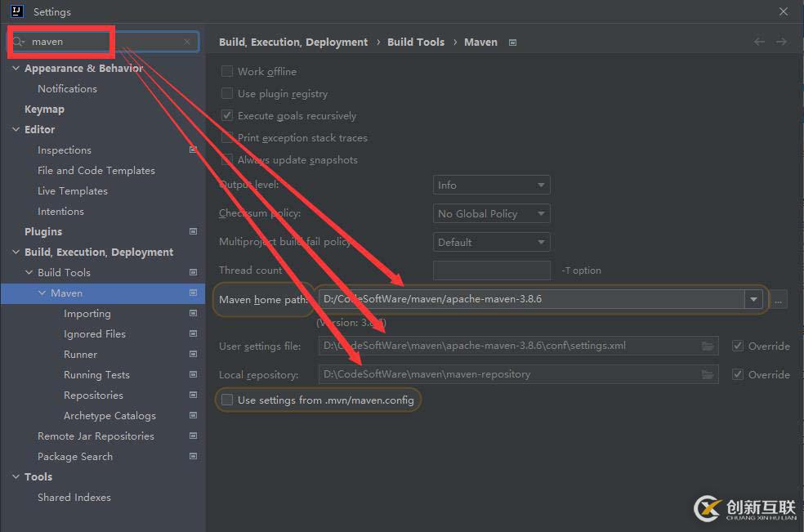Select Importing under Maven
The image size is (804, 532).
[87, 314]
